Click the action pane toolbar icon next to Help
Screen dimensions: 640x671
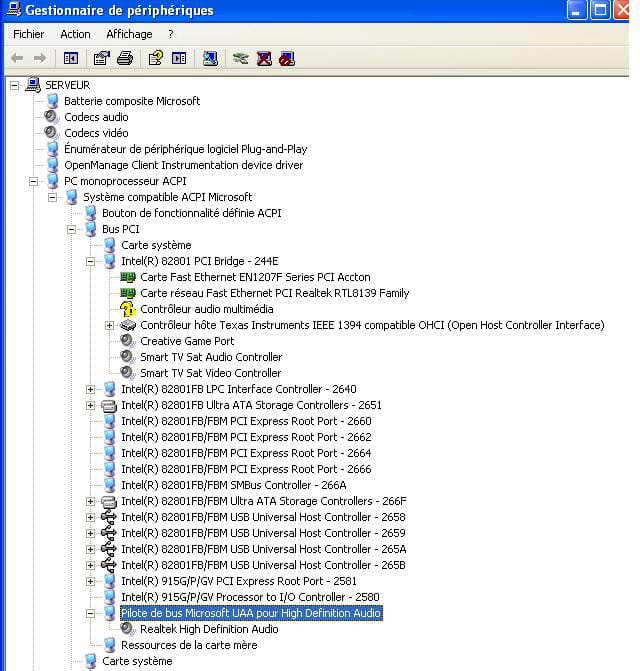point(179,58)
